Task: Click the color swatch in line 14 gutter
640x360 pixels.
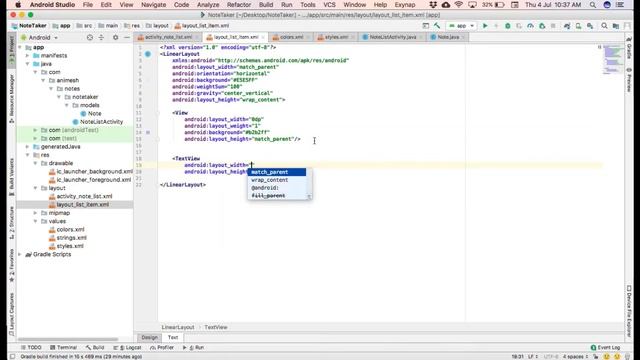Action: point(148,132)
